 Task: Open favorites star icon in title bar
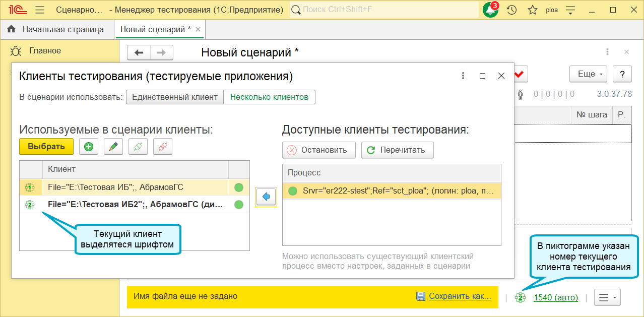click(532, 10)
